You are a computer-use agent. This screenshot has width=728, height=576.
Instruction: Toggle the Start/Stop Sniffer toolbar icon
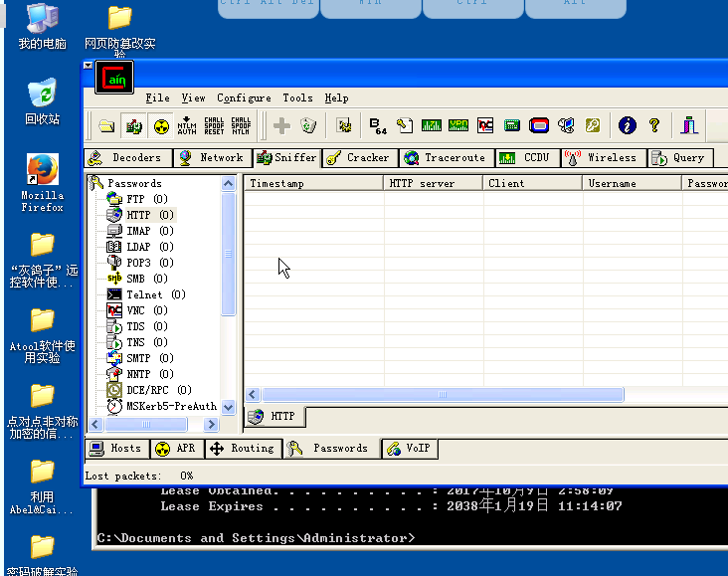(x=133, y=126)
